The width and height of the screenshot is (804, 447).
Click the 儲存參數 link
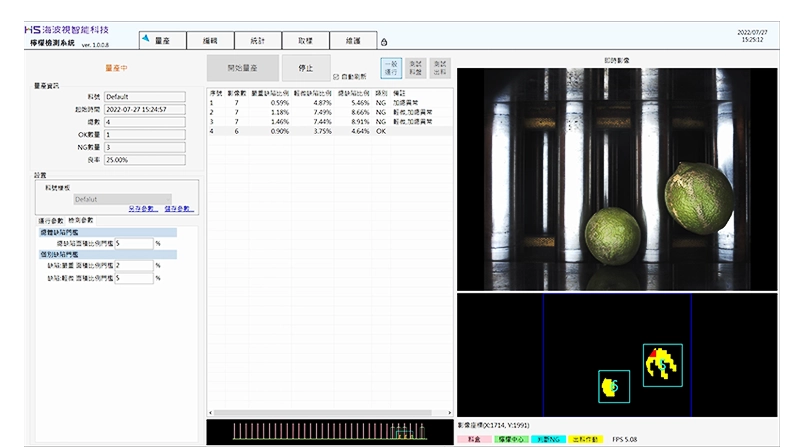[x=180, y=209]
